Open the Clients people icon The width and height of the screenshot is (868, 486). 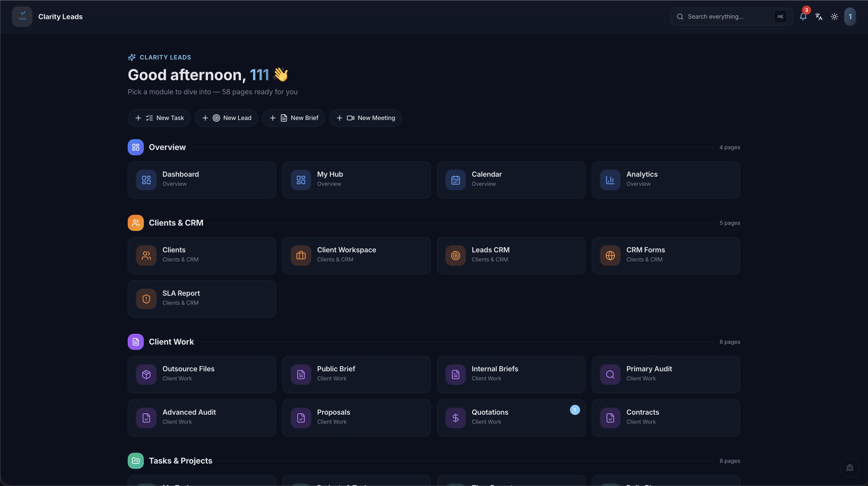146,255
